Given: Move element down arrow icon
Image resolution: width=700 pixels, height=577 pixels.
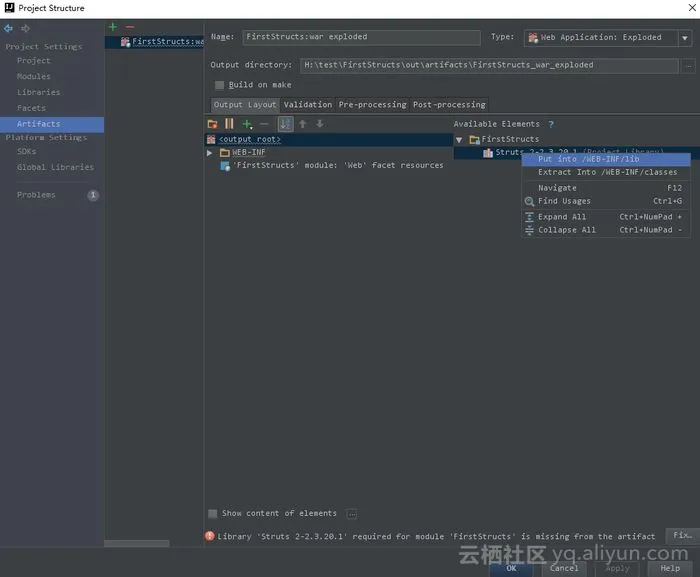Looking at the screenshot, I should point(320,124).
